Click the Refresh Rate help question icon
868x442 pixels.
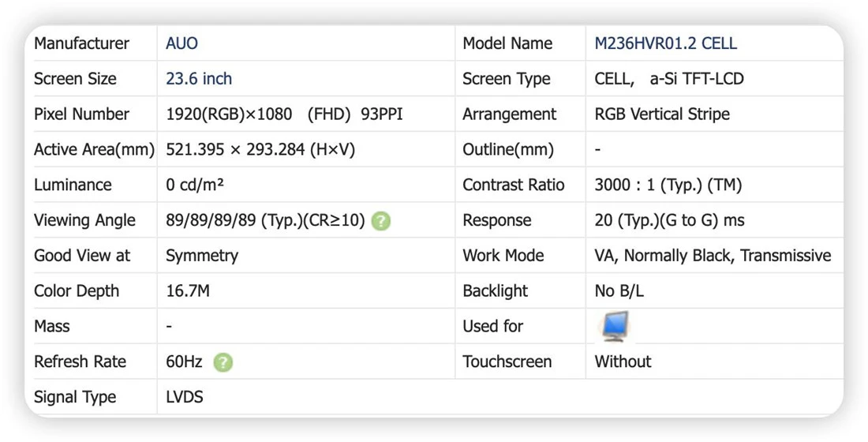(223, 363)
